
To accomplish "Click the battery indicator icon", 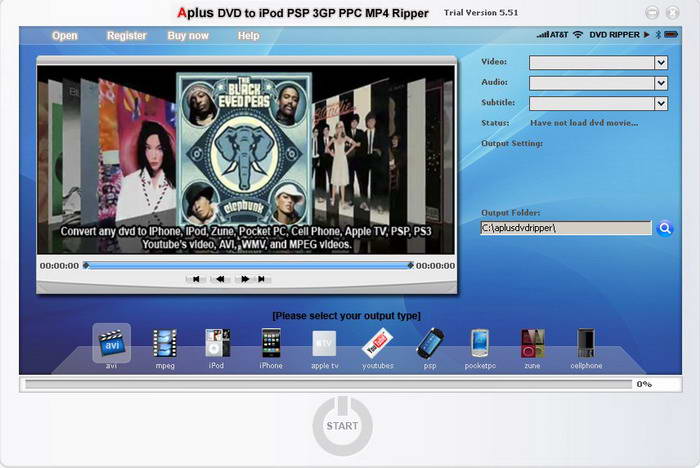I will coord(671,34).
